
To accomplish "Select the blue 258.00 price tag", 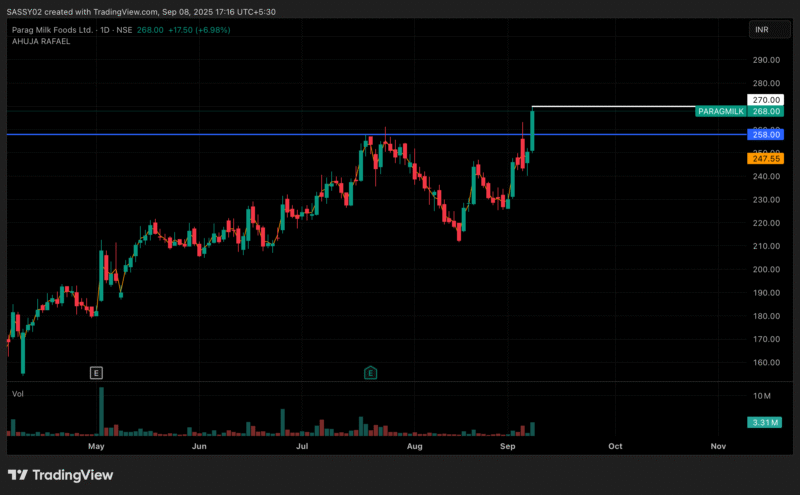I will 765,134.
